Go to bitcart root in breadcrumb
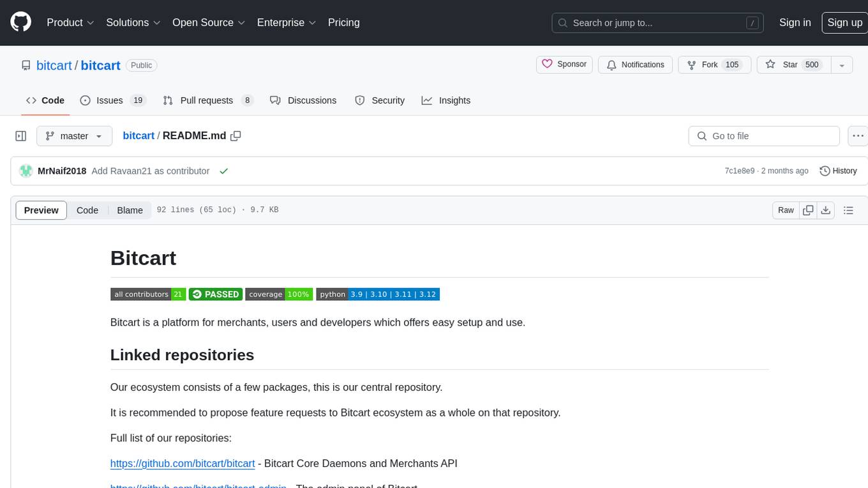The width and height of the screenshot is (868, 488). click(138, 135)
